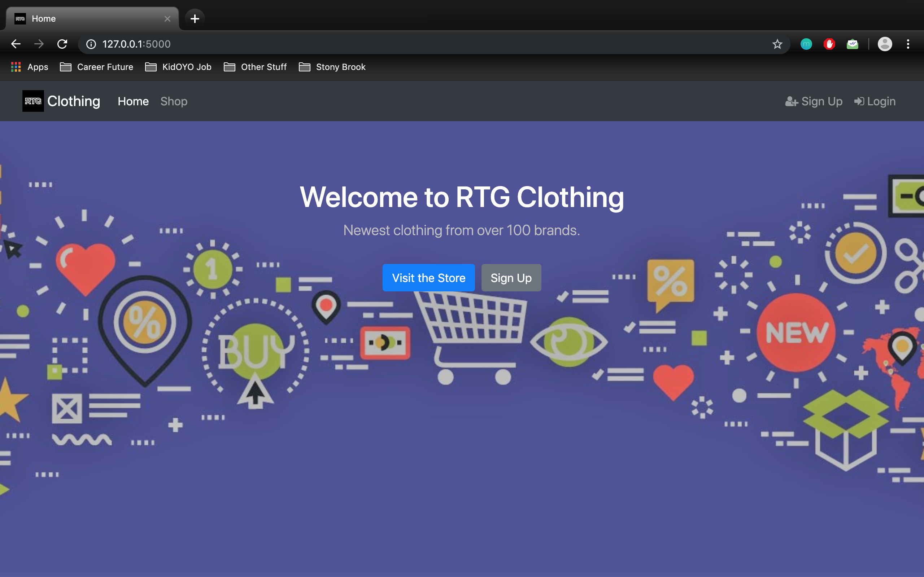Open Chrome's three-dot menu

[x=908, y=44]
